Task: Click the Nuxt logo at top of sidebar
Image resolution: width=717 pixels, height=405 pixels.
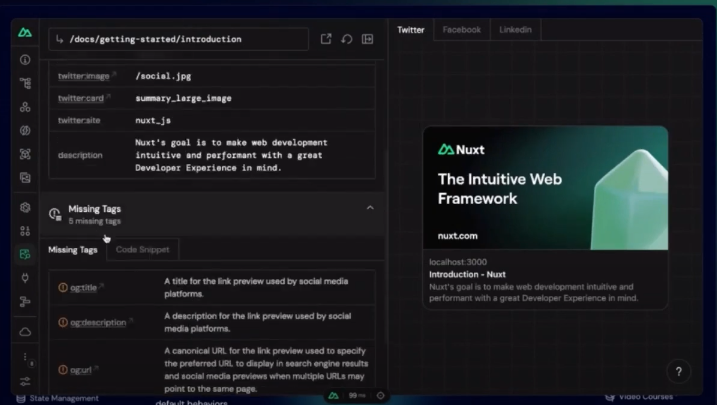Action: tap(25, 33)
